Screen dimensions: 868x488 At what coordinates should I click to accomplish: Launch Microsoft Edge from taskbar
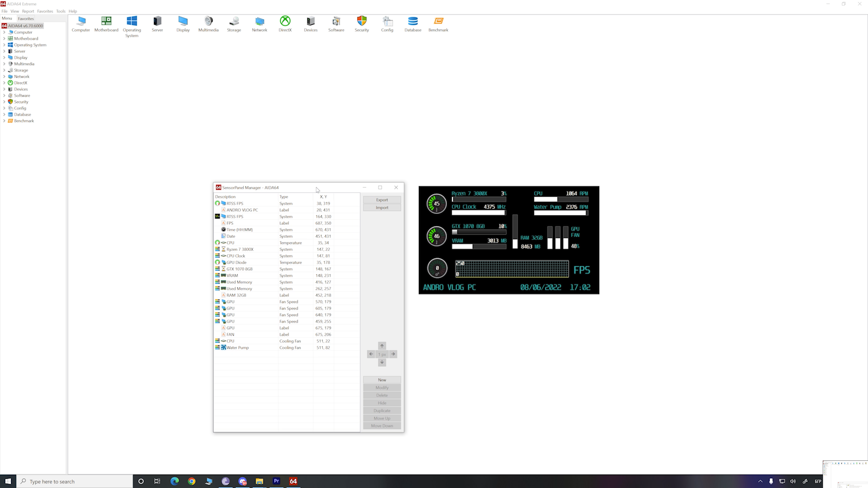click(x=174, y=481)
